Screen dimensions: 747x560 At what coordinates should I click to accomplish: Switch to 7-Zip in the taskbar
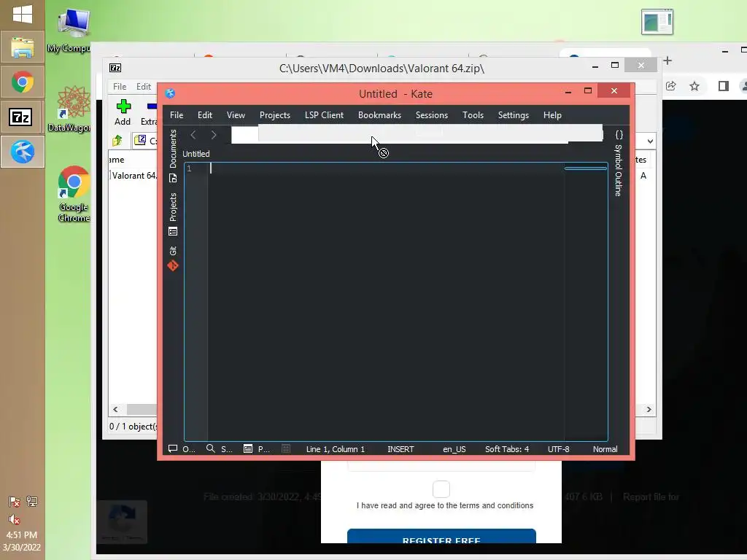(x=23, y=117)
